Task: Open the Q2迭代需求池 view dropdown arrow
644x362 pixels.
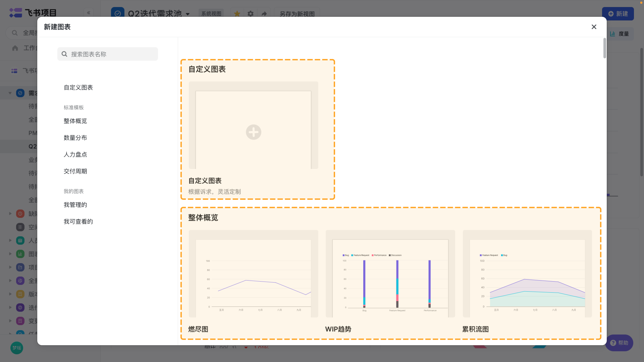Action: coord(188,14)
